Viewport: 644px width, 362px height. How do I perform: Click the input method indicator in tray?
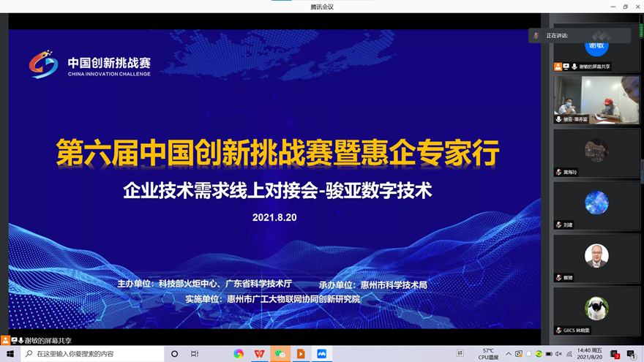pos(460,353)
